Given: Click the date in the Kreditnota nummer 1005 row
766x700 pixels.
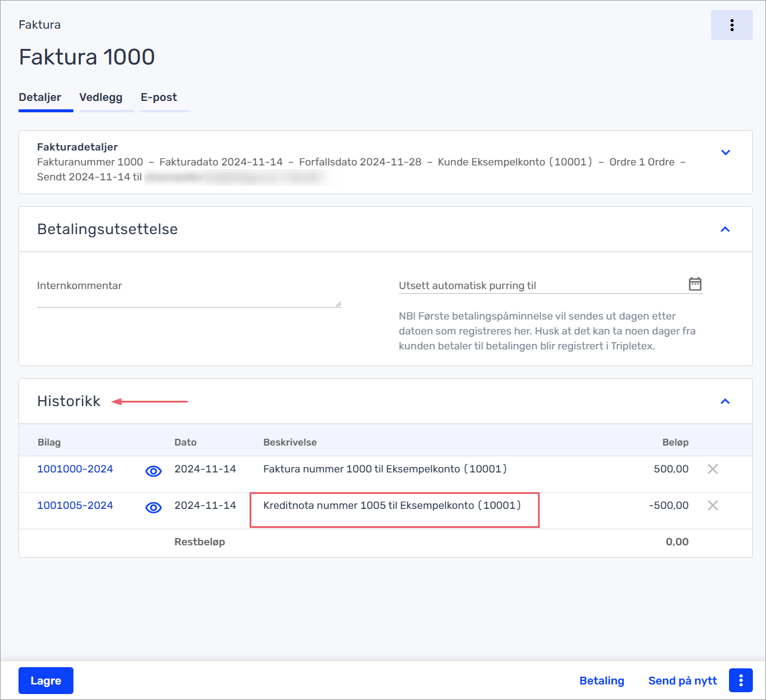Looking at the screenshot, I should 205,505.
